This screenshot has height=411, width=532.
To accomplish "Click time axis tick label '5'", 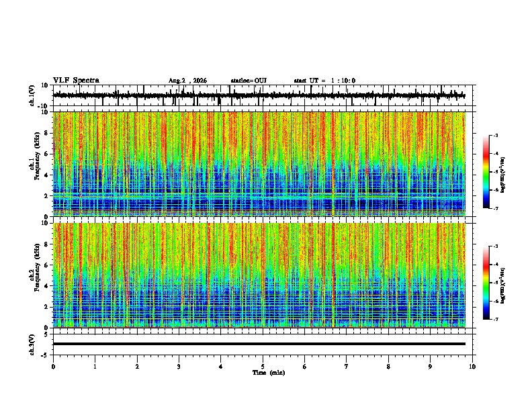I will (263, 367).
